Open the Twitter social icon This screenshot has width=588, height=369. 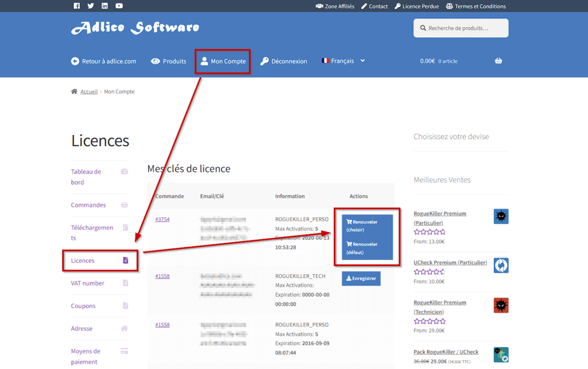coord(91,6)
